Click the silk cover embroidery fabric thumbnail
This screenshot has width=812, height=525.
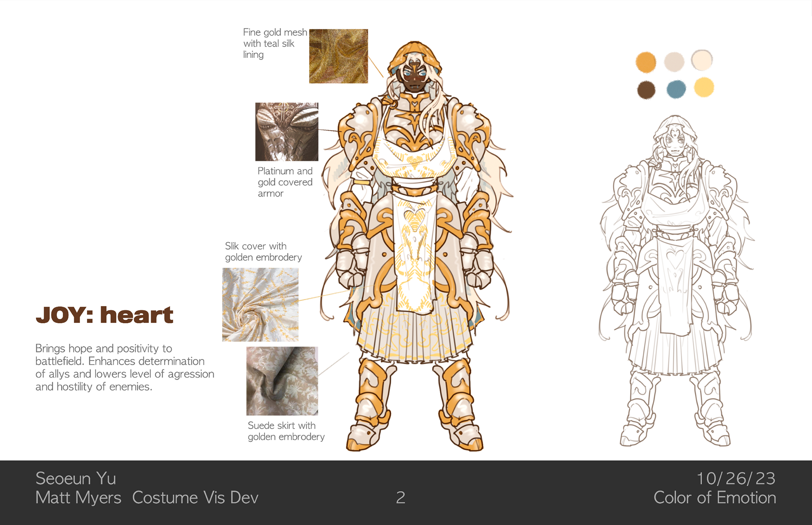click(x=260, y=305)
